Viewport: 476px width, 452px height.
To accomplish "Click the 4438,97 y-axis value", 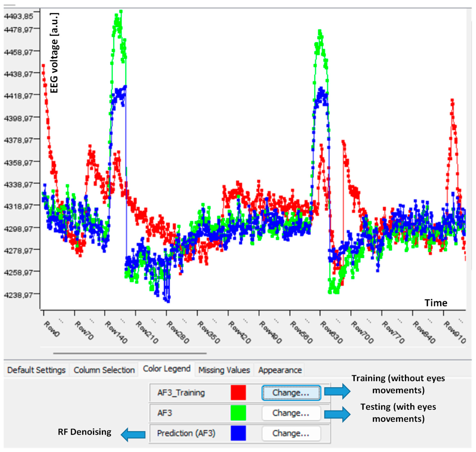I will click(19, 74).
